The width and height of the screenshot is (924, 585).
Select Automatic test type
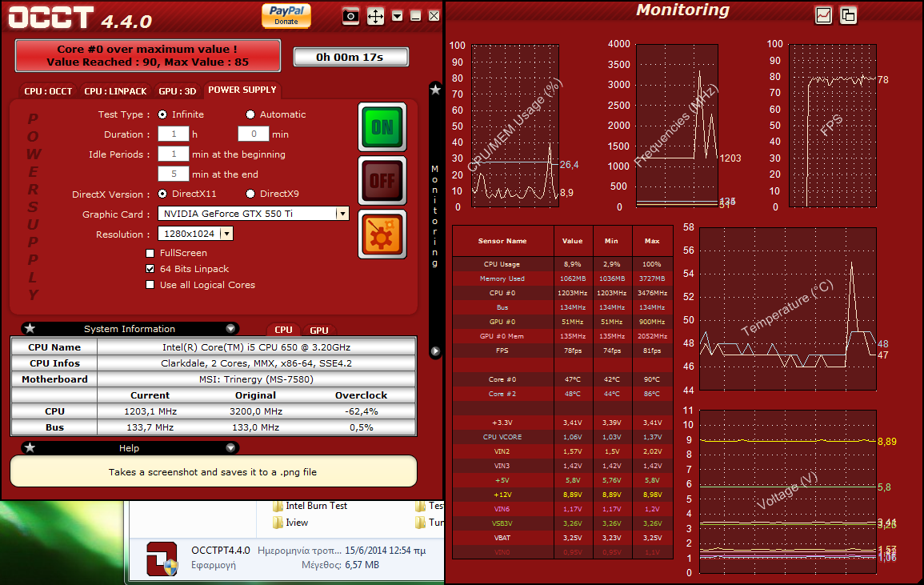(x=250, y=114)
